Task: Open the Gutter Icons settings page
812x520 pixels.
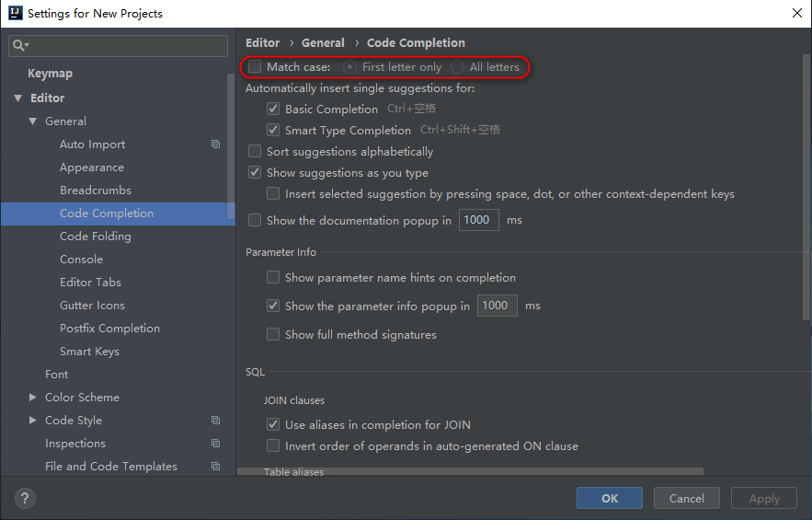Action: [x=92, y=306]
